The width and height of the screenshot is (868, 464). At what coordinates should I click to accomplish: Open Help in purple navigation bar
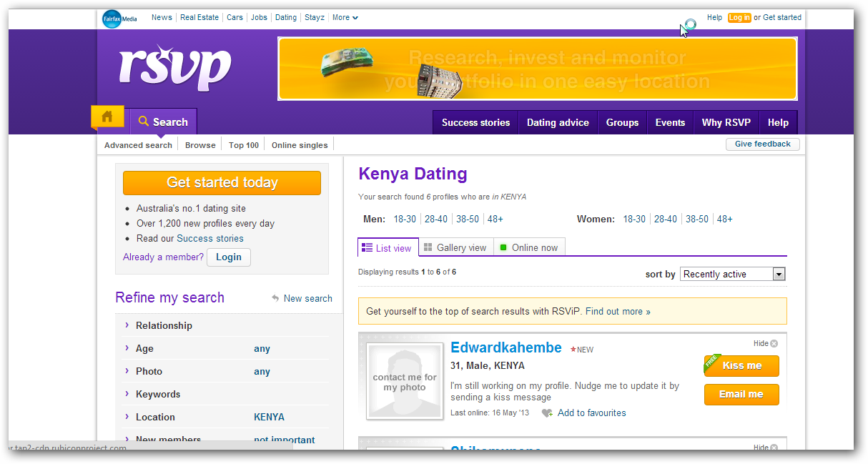pyautogui.click(x=778, y=122)
